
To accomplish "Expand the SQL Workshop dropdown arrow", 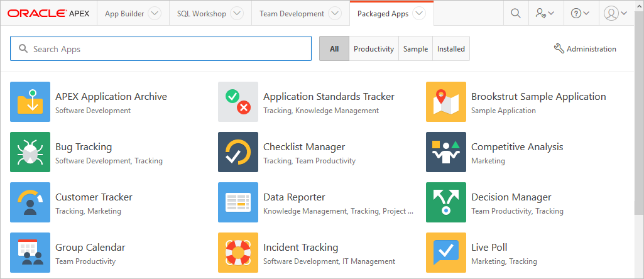I will pyautogui.click(x=237, y=14).
